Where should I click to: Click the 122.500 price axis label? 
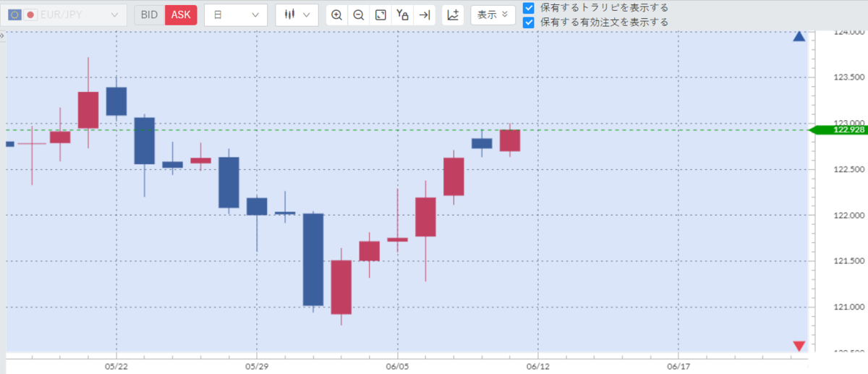[849, 169]
